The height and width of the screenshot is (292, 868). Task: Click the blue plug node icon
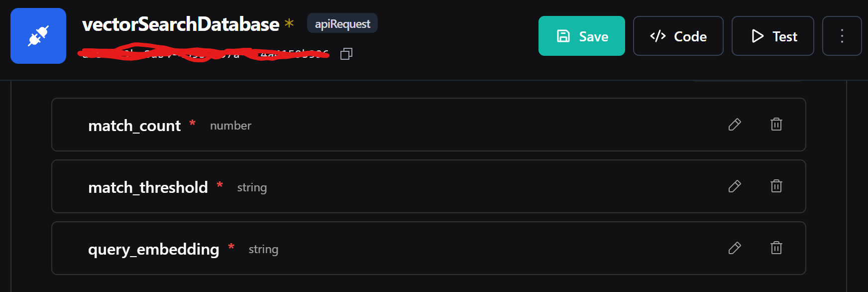coord(38,35)
